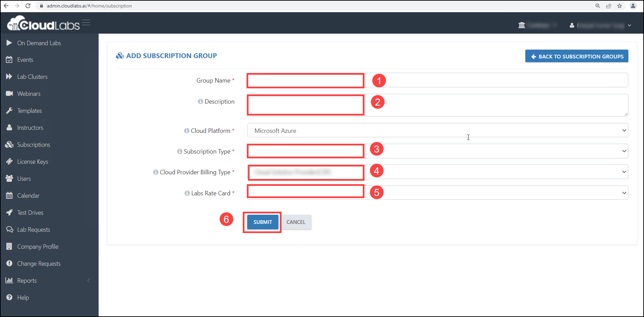The height and width of the screenshot is (317, 644).
Task: Click the institution icon in top bar
Action: (522, 25)
